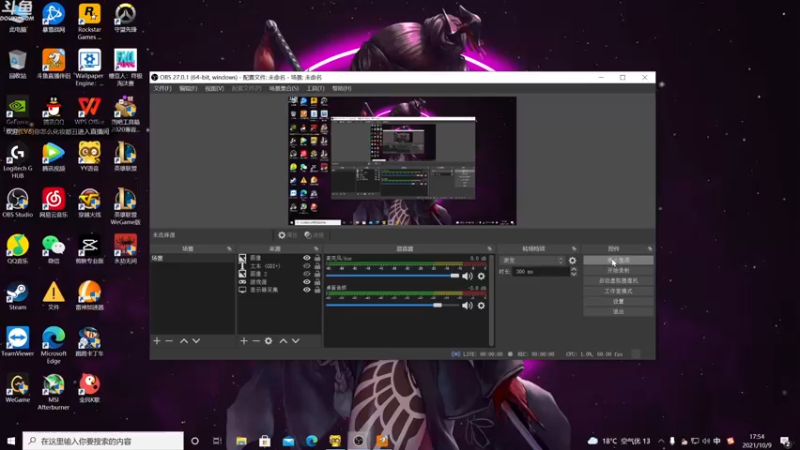The image size is (800, 450).
Task: Open the Steam desktop icon
Action: click(17, 296)
